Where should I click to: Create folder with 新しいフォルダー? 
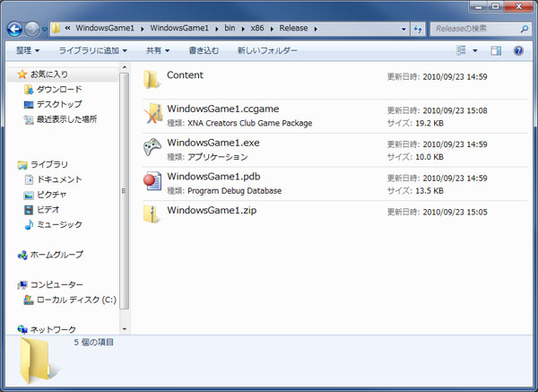coord(267,51)
